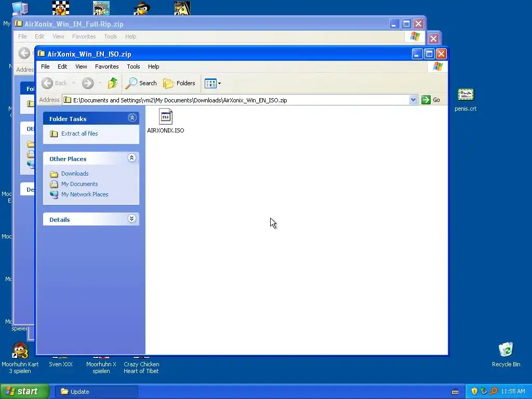
Task: Click the keyboard icon near tray
Action: (455, 392)
